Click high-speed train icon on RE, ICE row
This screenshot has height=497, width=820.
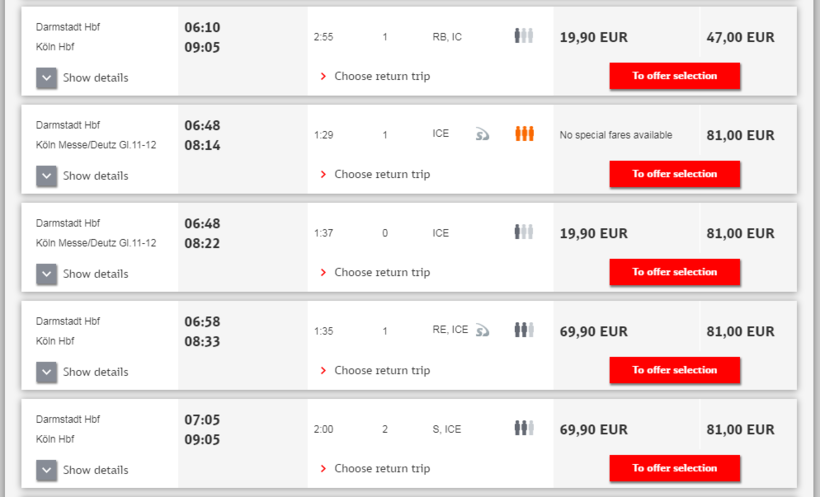coord(482,330)
